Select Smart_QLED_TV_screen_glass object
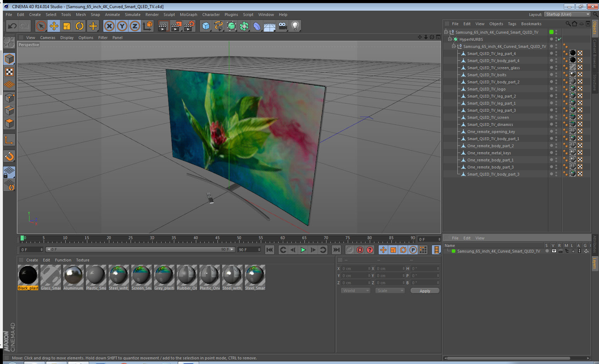The height and width of the screenshot is (364, 599). pos(493,68)
